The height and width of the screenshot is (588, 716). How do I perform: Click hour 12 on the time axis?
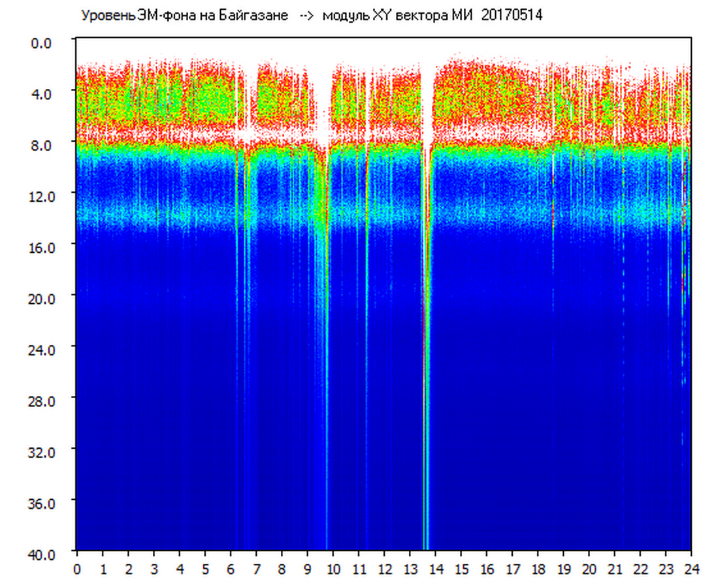pyautogui.click(x=384, y=569)
